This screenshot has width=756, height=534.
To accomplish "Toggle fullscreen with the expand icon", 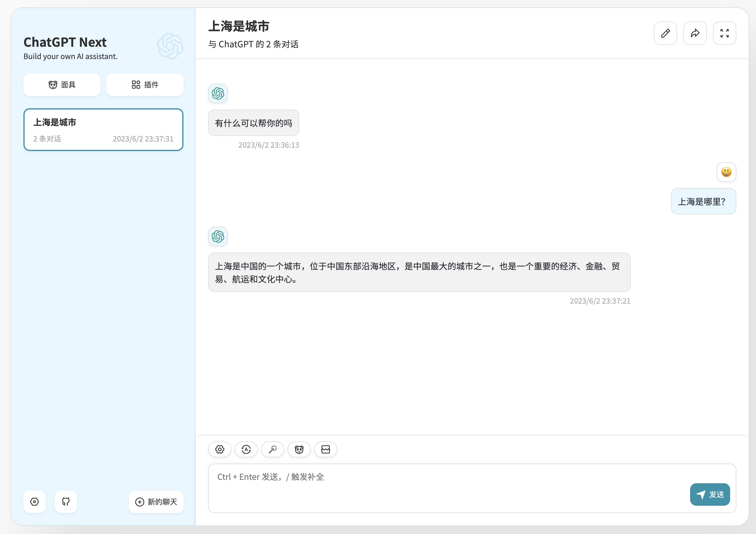I will click(x=724, y=33).
